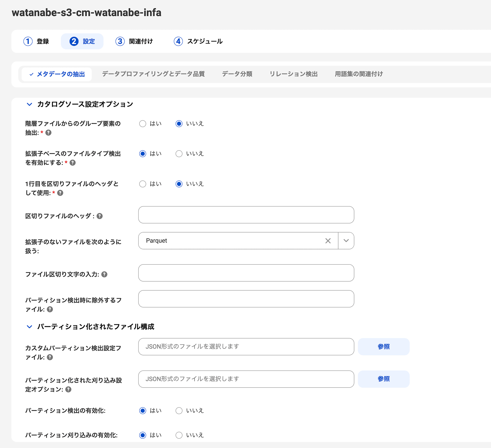
Task: Open help icon beside ファイル区切り文字の入力
Action: (x=104, y=274)
